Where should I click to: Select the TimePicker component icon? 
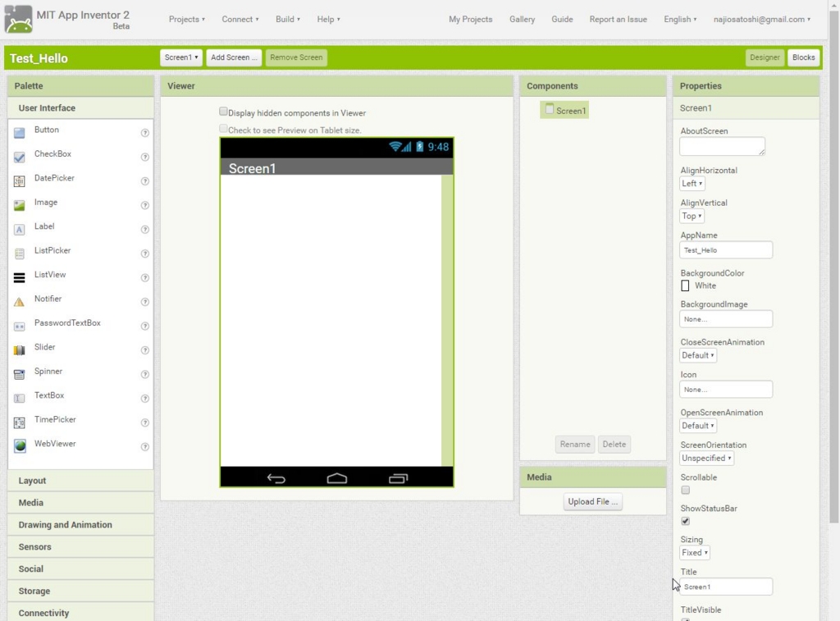pos(20,422)
